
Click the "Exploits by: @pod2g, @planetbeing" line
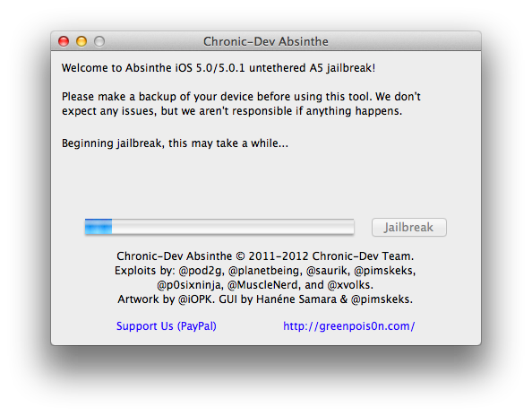click(x=265, y=271)
